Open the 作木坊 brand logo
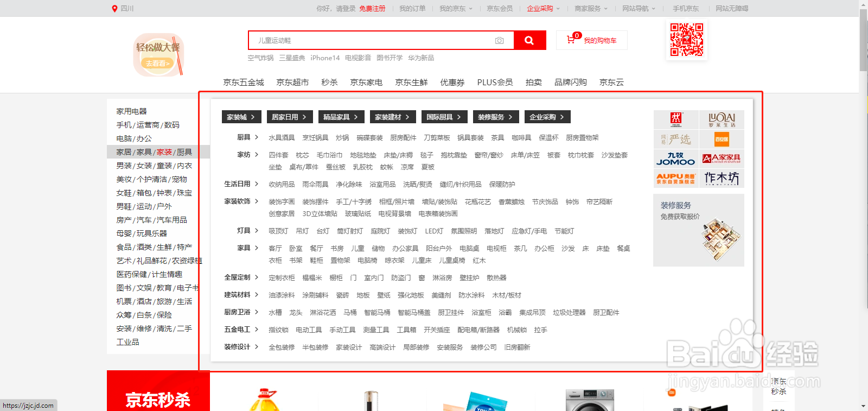This screenshot has height=411, width=868. click(x=722, y=178)
